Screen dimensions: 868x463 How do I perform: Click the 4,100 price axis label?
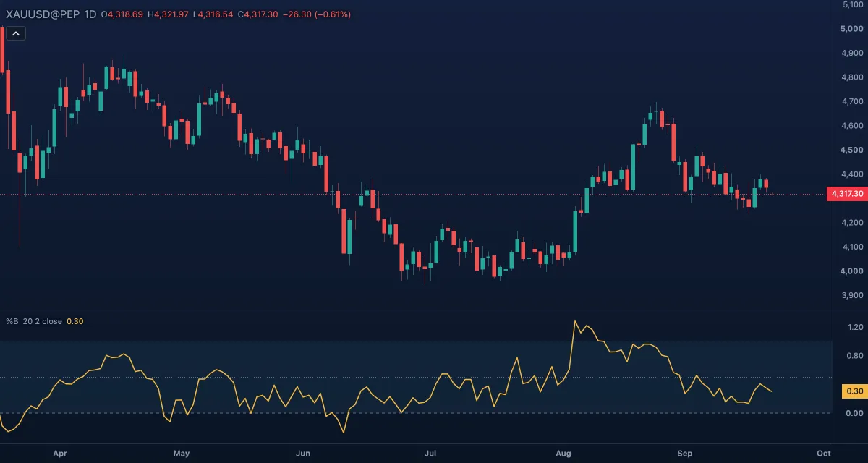(x=854, y=247)
